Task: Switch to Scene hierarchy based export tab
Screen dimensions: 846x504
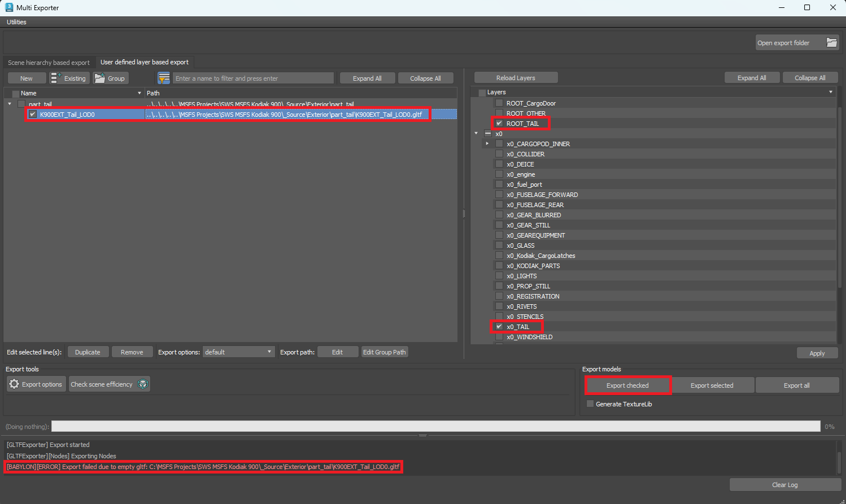Action: pos(49,63)
